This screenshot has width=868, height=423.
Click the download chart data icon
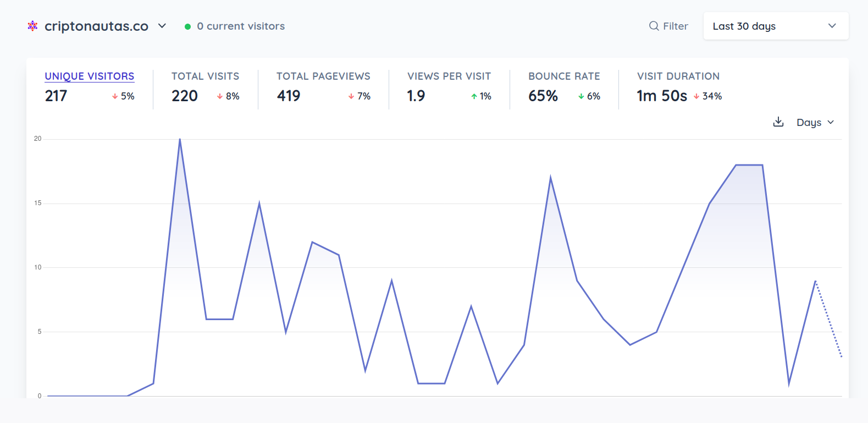coord(778,122)
